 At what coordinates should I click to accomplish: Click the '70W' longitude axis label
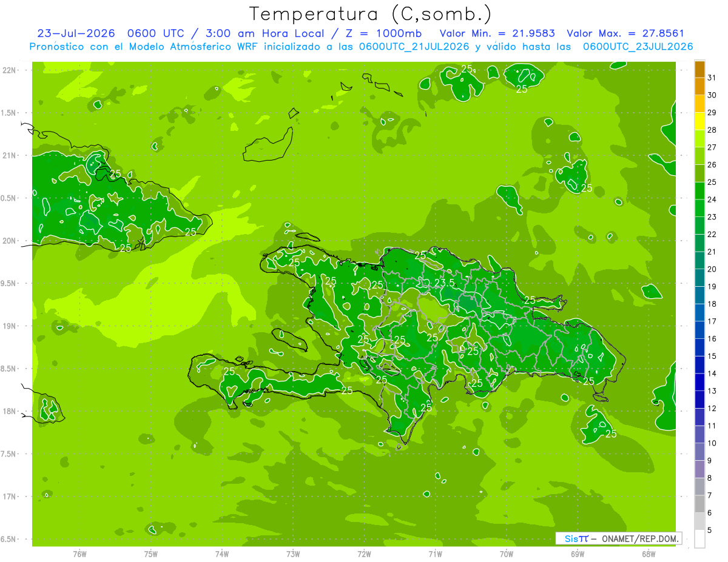[x=507, y=554]
